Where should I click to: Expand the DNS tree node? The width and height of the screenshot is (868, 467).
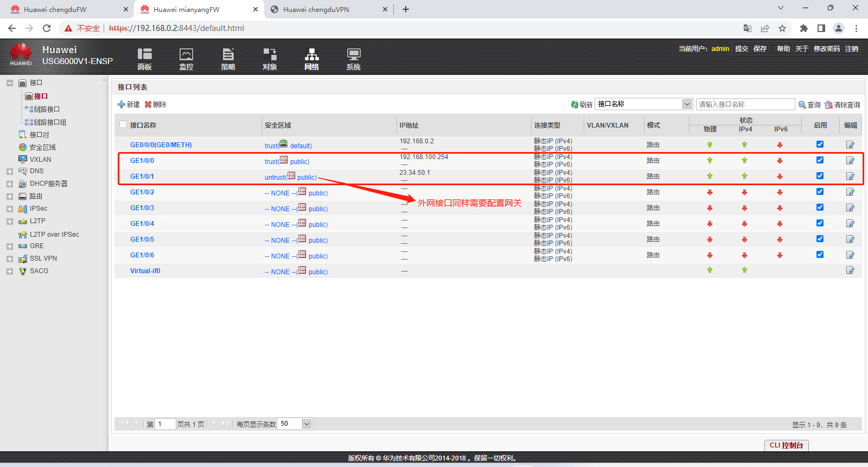click(10, 171)
